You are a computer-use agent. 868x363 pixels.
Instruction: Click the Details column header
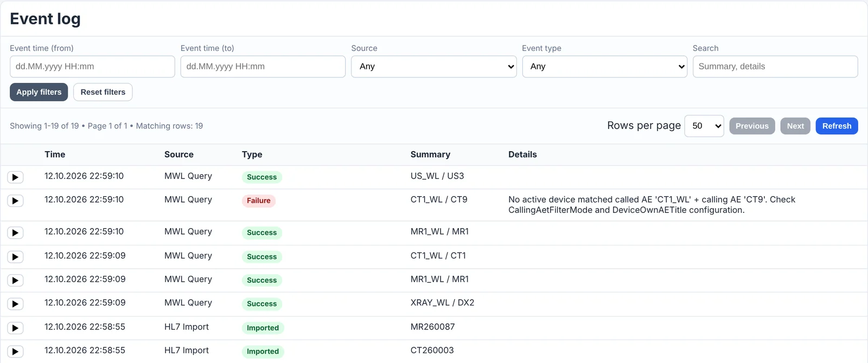[522, 154]
